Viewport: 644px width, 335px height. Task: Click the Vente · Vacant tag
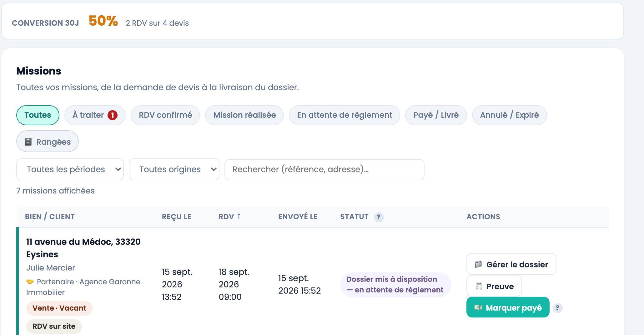point(59,308)
